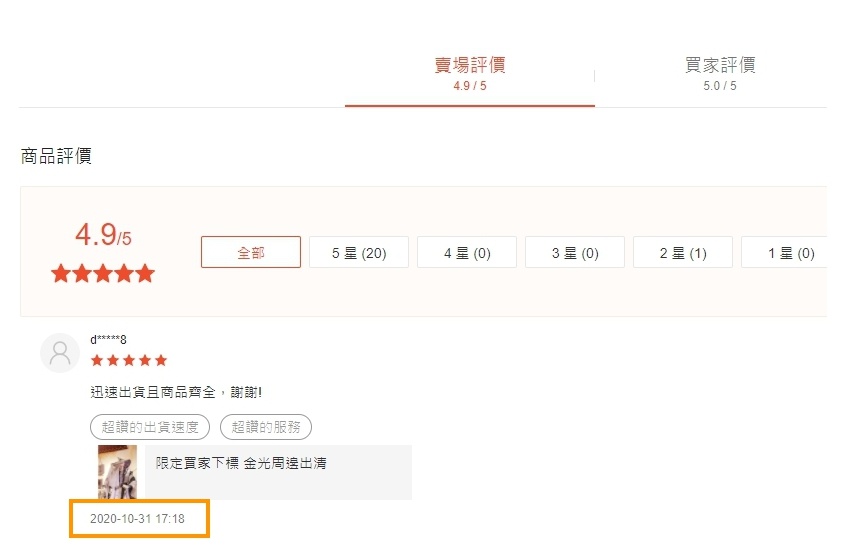Select the 超讚的服務 tag
This screenshot has width=848, height=560.
(x=266, y=427)
